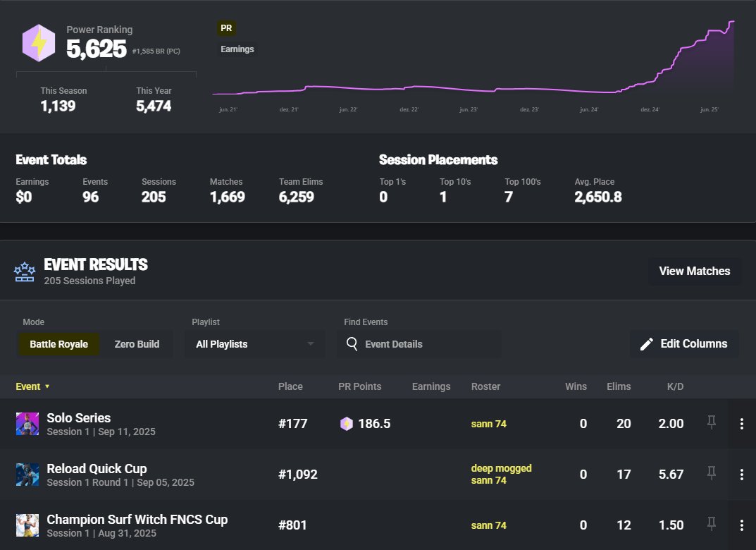Click the rank text #1,585 BR (PC)
This screenshot has height=550, width=756.
click(156, 51)
